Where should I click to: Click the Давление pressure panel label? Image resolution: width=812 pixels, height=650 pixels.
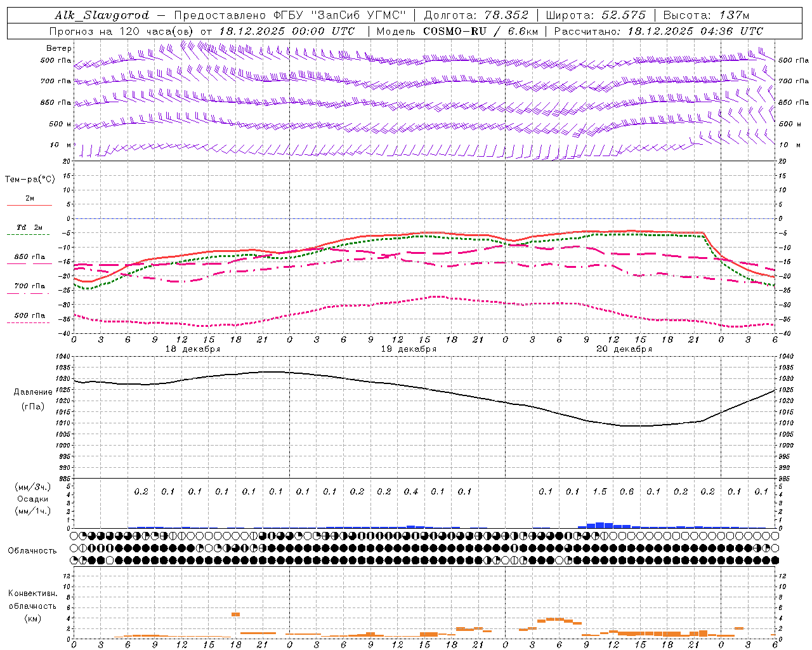tap(33, 392)
